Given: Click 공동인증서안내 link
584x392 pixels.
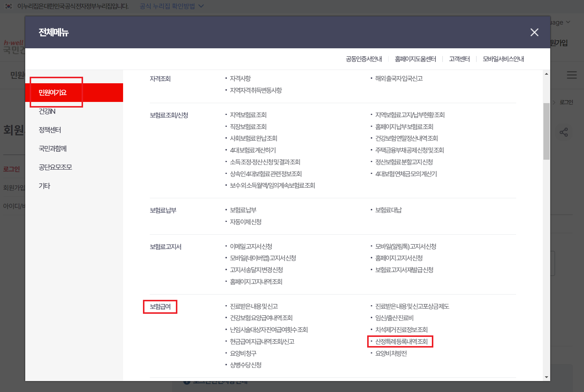Looking at the screenshot, I should [x=364, y=59].
